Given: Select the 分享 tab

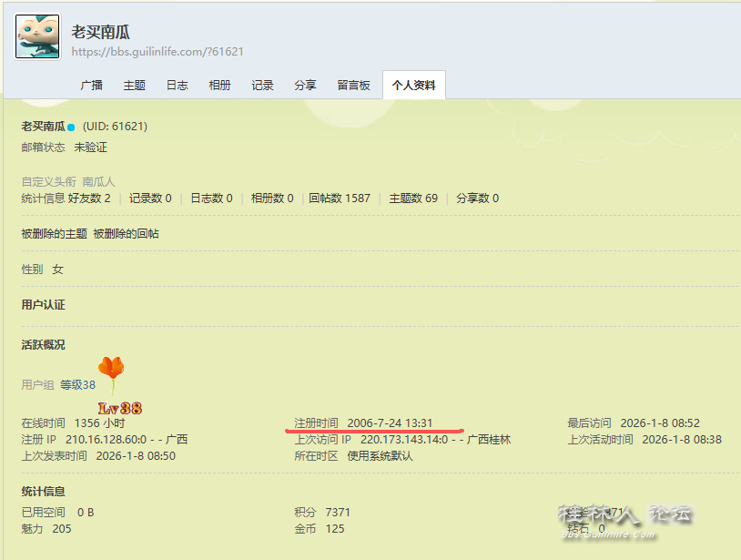Looking at the screenshot, I should coord(305,85).
